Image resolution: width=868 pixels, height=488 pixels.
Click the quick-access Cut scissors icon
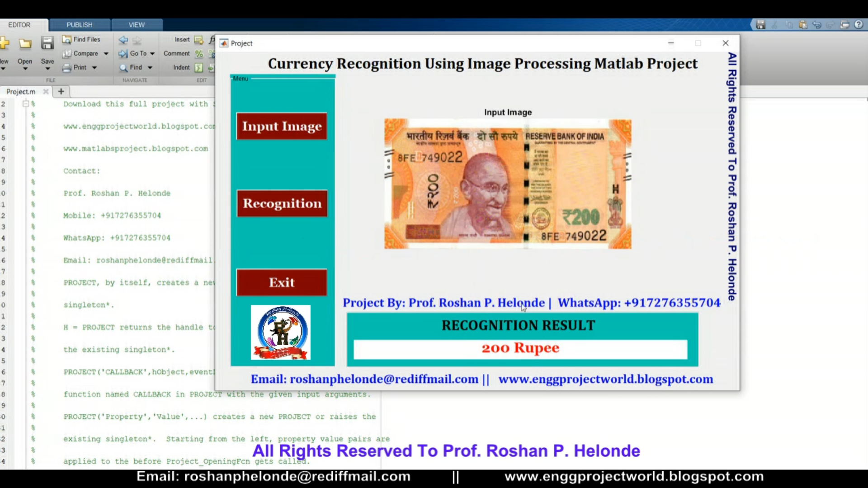[775, 25]
